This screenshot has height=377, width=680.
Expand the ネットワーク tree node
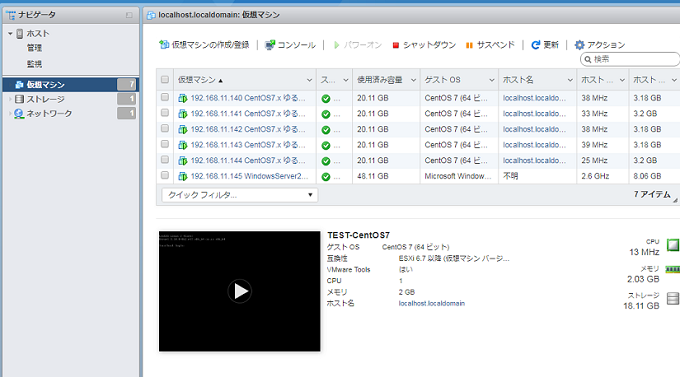[x=10, y=114]
